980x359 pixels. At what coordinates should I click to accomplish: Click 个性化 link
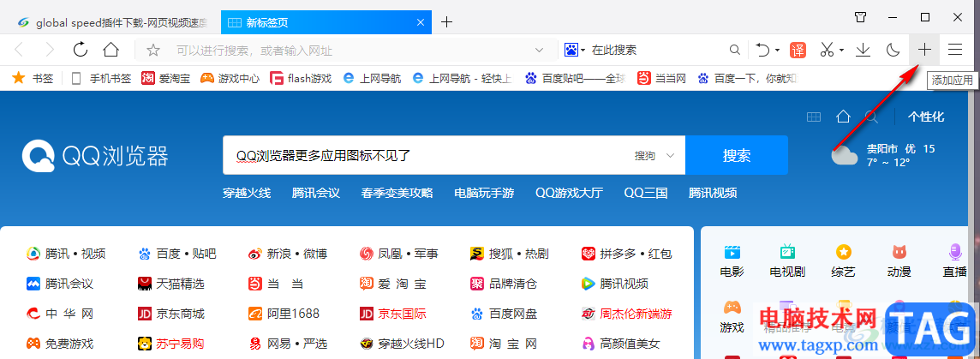926,117
